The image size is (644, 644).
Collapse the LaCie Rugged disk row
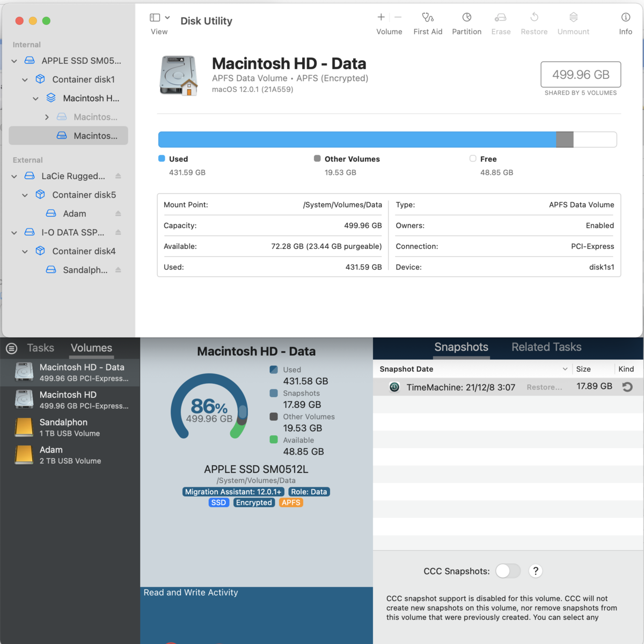coord(14,176)
